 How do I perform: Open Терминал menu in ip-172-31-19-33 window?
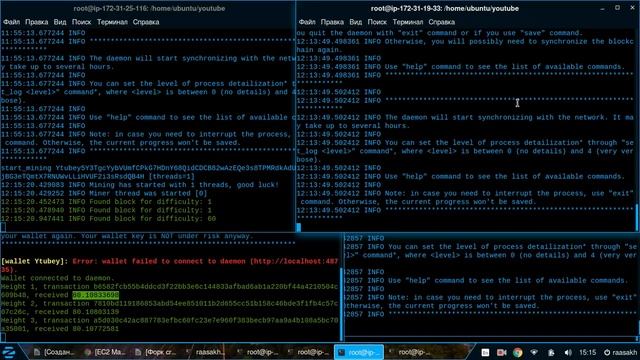click(x=407, y=22)
